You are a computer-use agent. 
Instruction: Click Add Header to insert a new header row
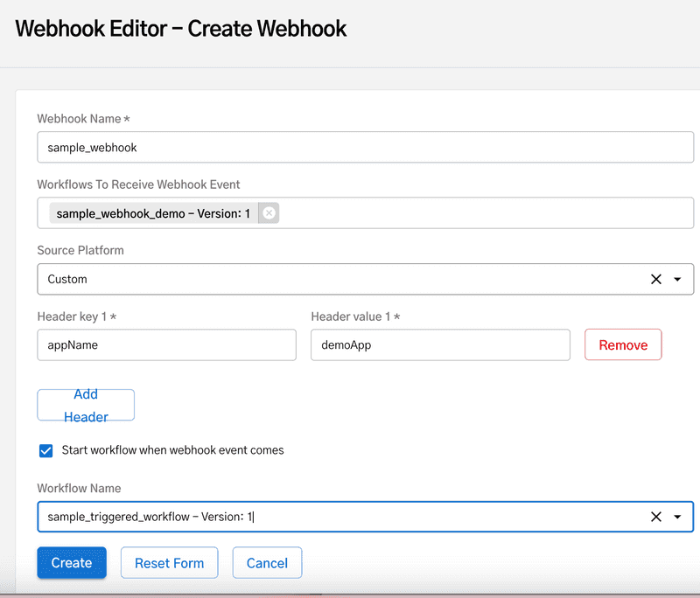point(85,405)
